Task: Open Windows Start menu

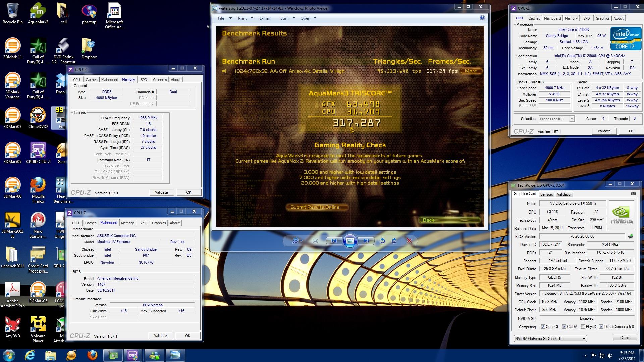Action: click(x=9, y=355)
